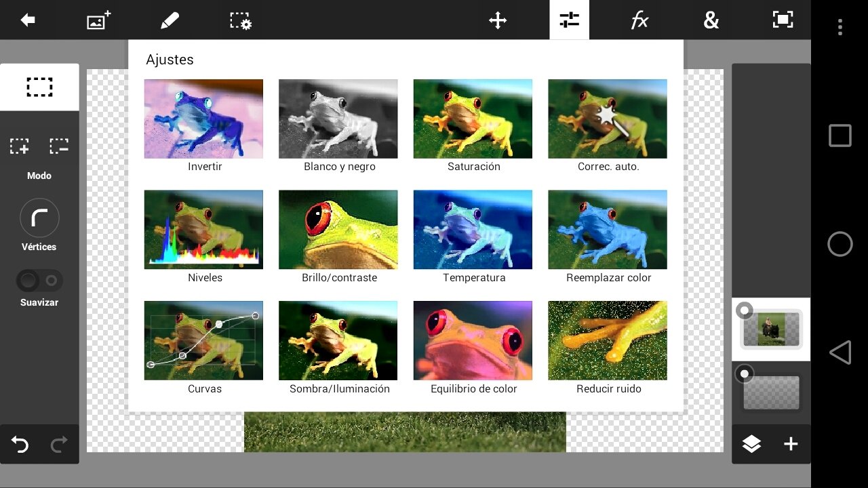Open Reducir ruido adjustment
Screen dimensions: 868x488
point(608,348)
